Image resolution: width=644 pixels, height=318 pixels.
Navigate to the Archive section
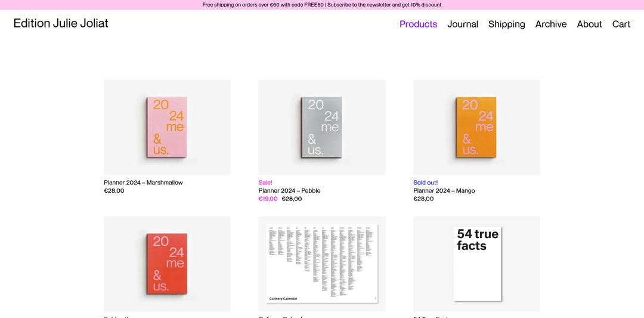tap(550, 24)
